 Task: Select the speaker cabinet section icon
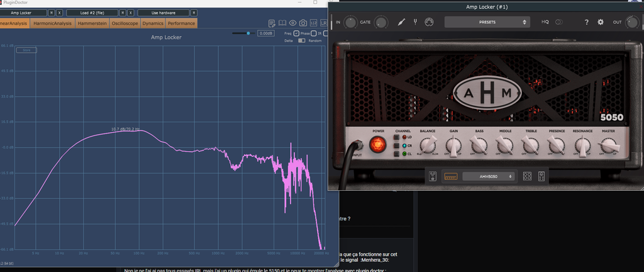coord(528,177)
